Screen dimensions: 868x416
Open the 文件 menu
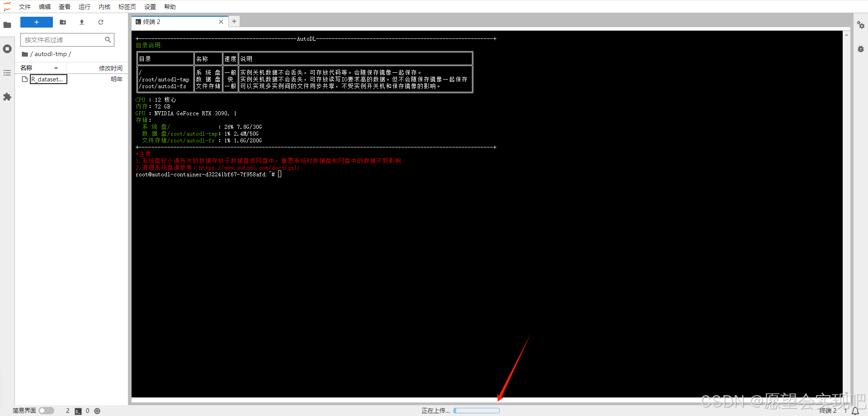coord(25,7)
